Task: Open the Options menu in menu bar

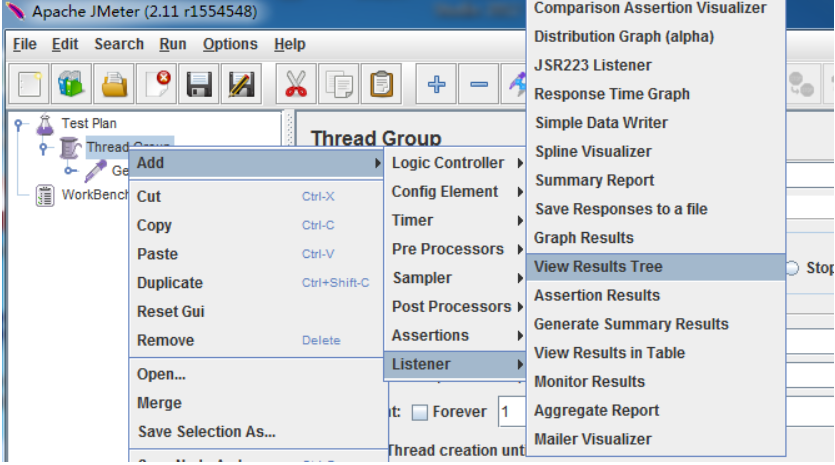Action: (x=229, y=44)
